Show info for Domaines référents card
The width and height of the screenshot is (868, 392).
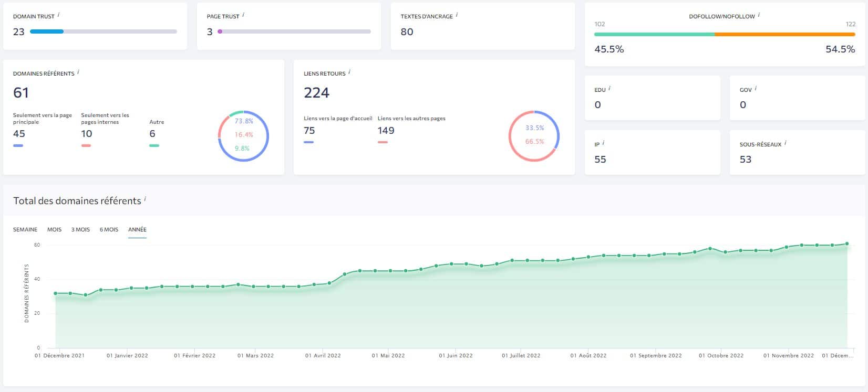(78, 72)
